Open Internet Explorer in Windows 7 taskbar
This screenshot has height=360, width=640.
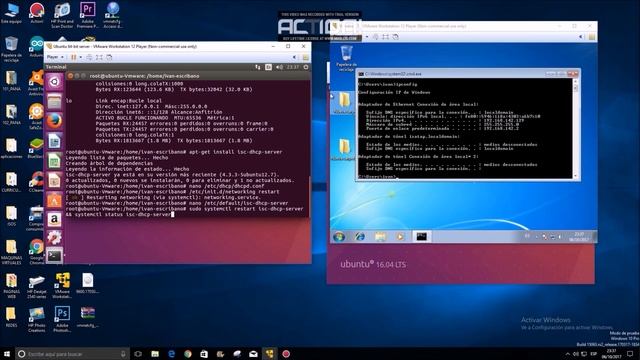[x=360, y=237]
